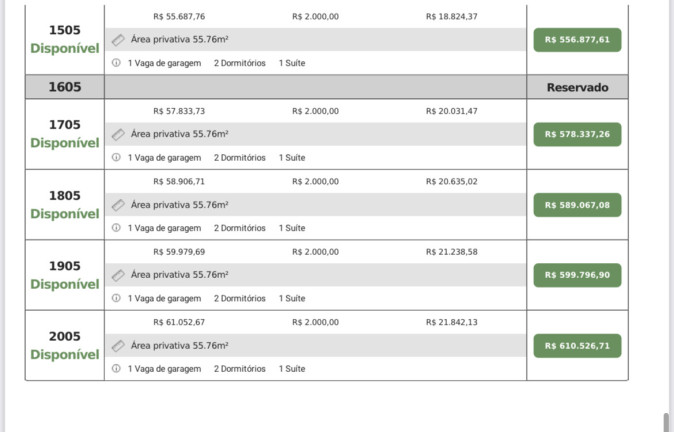Image resolution: width=674 pixels, height=432 pixels.
Task: Click the info icon in unit 1505 row
Action: (116, 63)
